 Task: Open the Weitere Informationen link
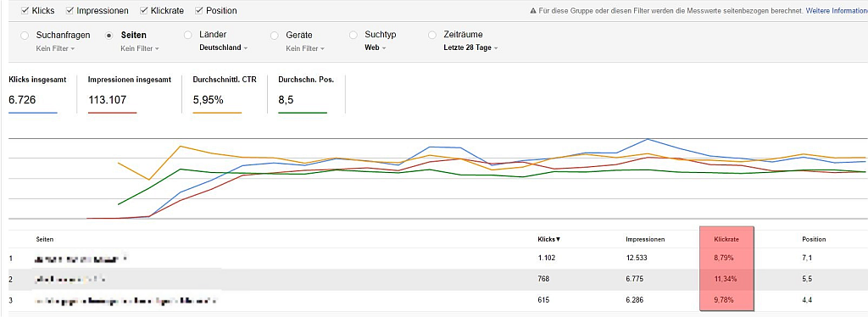click(837, 10)
